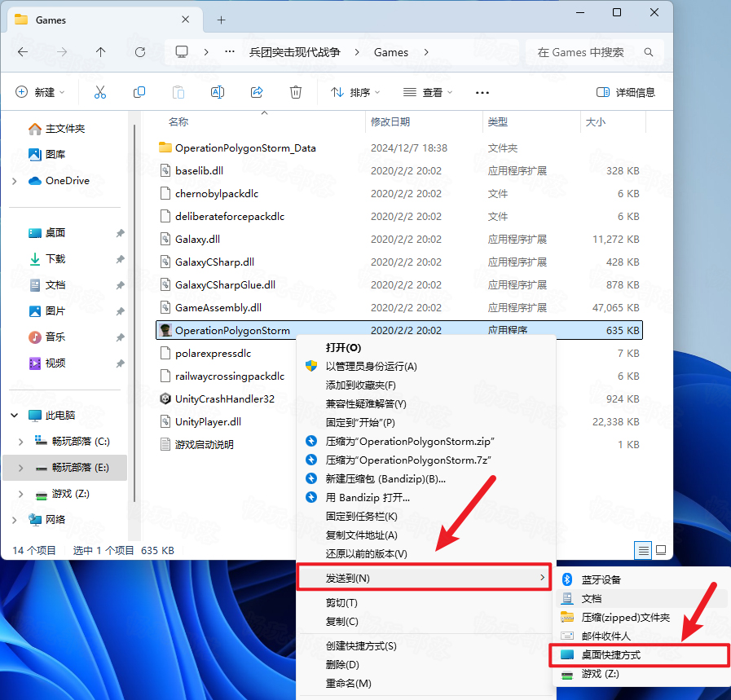This screenshot has height=700, width=731.
Task: Sort by the Name column header
Action: 178,121
